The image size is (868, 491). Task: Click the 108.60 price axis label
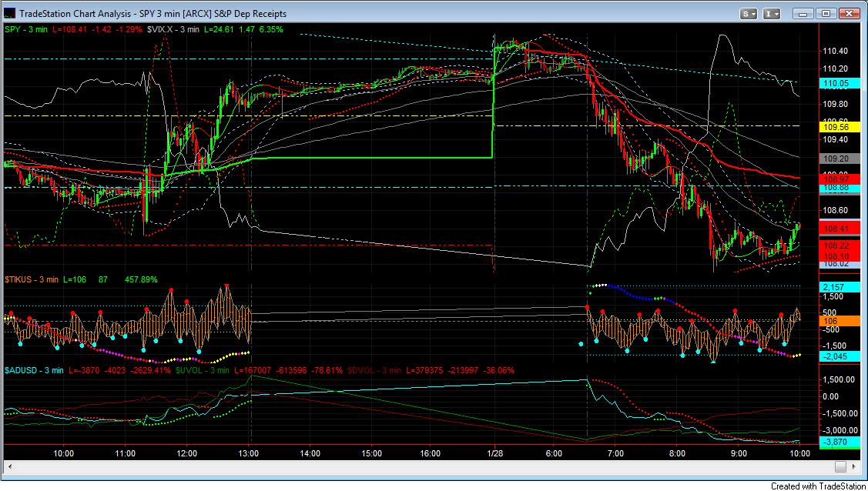[836, 210]
